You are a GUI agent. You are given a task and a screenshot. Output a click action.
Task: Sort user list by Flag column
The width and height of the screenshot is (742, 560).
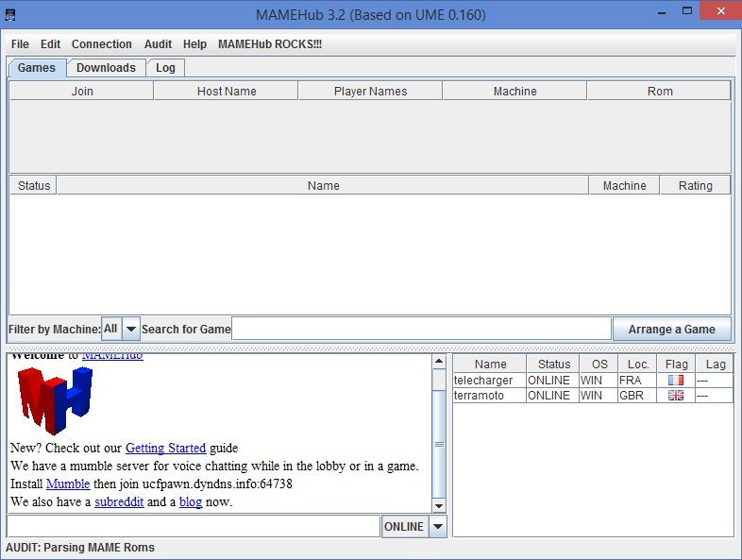click(x=676, y=364)
